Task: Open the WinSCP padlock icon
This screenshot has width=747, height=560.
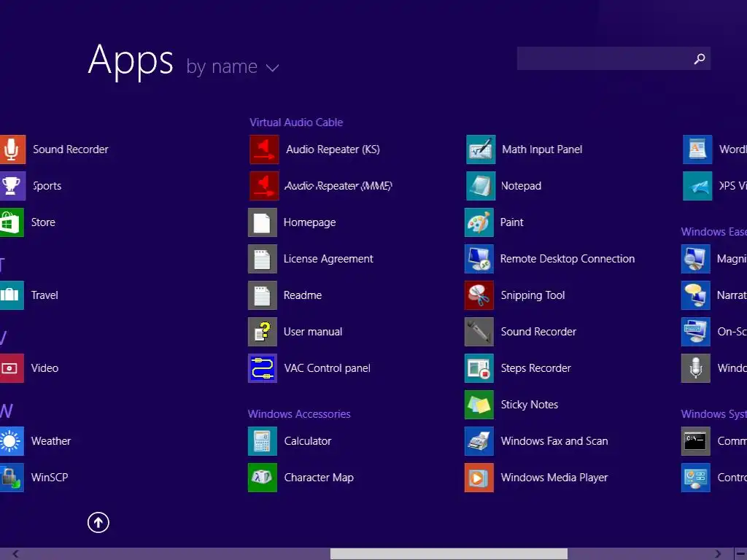Action: pos(12,478)
